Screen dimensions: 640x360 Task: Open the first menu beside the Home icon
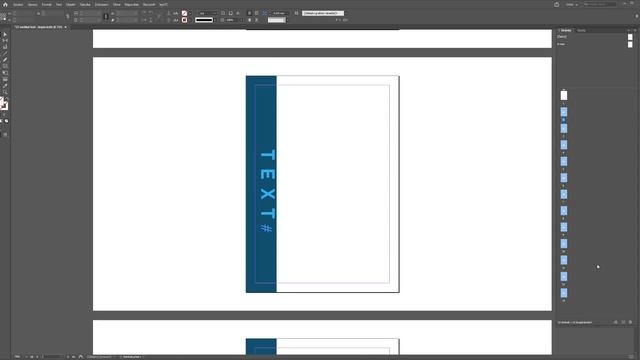coord(18,4)
